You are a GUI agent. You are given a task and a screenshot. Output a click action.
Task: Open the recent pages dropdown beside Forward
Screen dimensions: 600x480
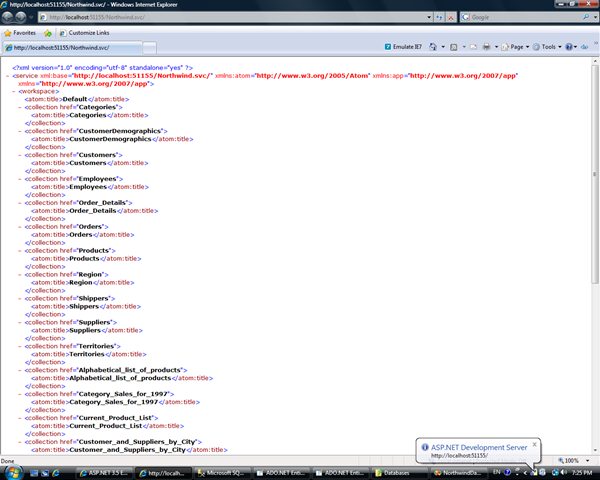point(31,17)
